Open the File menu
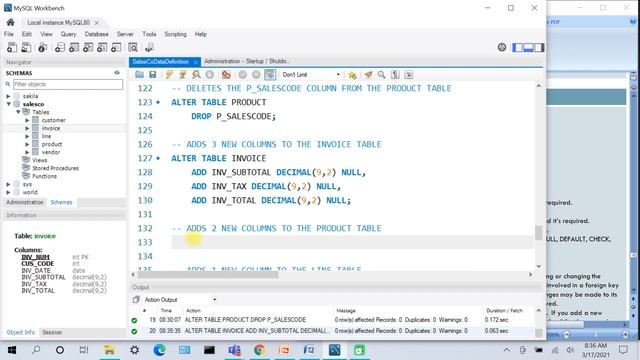640x360 pixels. click(9, 34)
